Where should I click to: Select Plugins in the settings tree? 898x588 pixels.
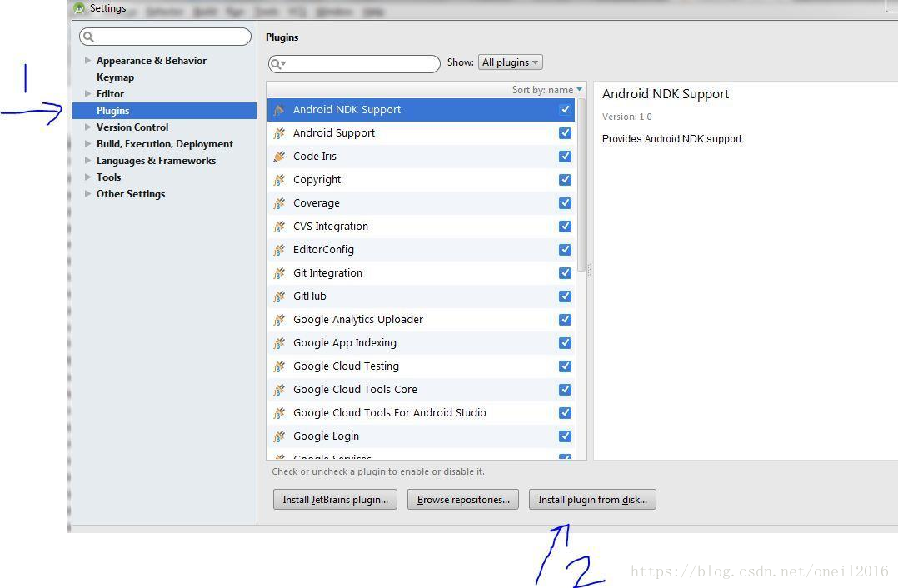[164, 111]
